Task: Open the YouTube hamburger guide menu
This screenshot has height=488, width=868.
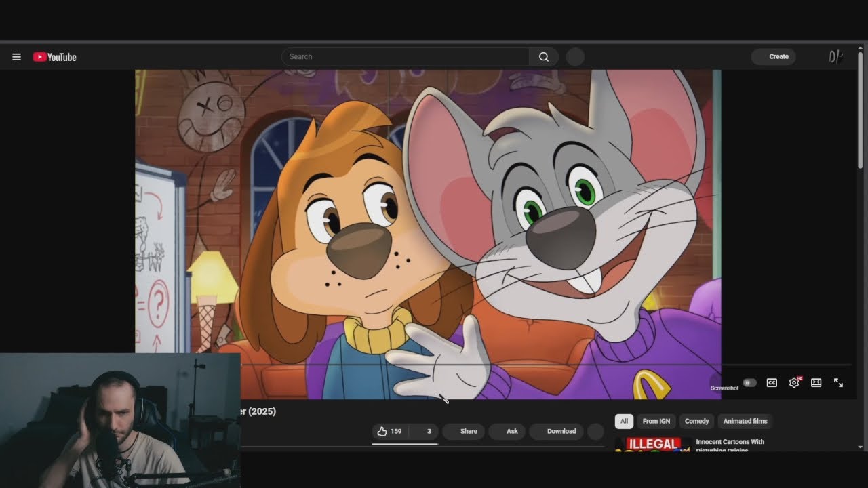Action: tap(17, 57)
